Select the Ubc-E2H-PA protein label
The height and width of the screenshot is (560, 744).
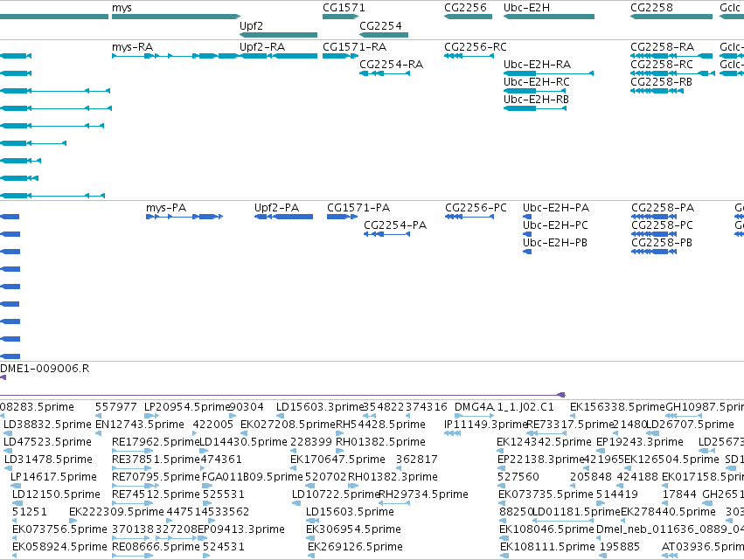point(556,208)
